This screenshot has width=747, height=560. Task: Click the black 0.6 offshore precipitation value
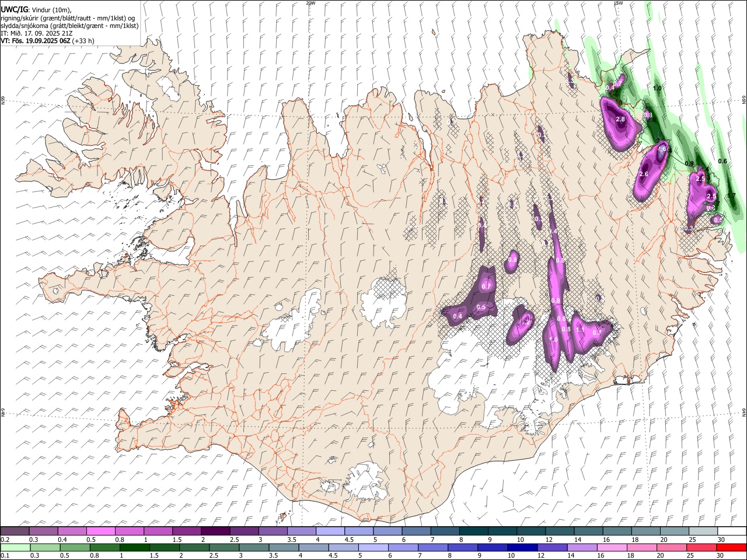(x=722, y=161)
